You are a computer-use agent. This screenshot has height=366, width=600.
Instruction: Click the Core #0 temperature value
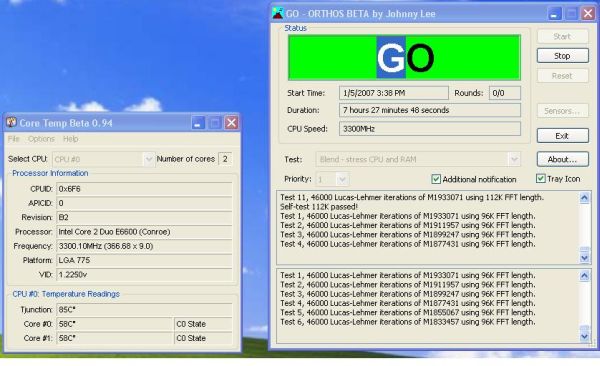tap(115, 324)
